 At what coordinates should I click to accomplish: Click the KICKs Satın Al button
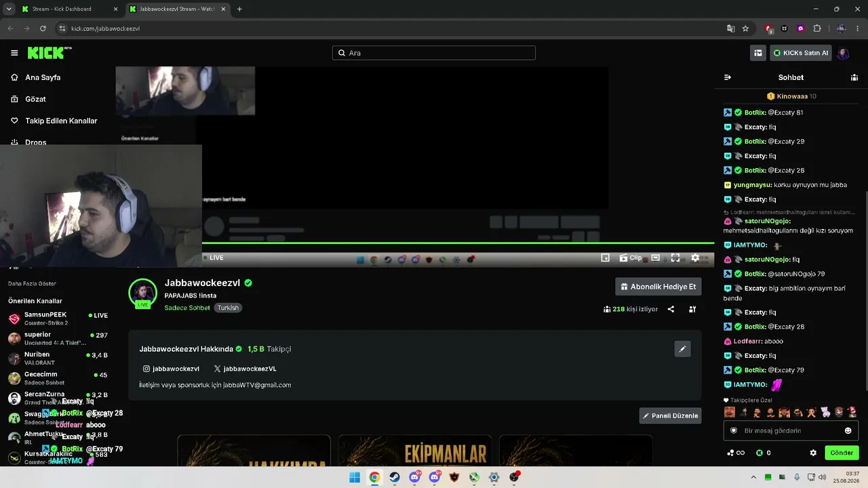point(801,53)
